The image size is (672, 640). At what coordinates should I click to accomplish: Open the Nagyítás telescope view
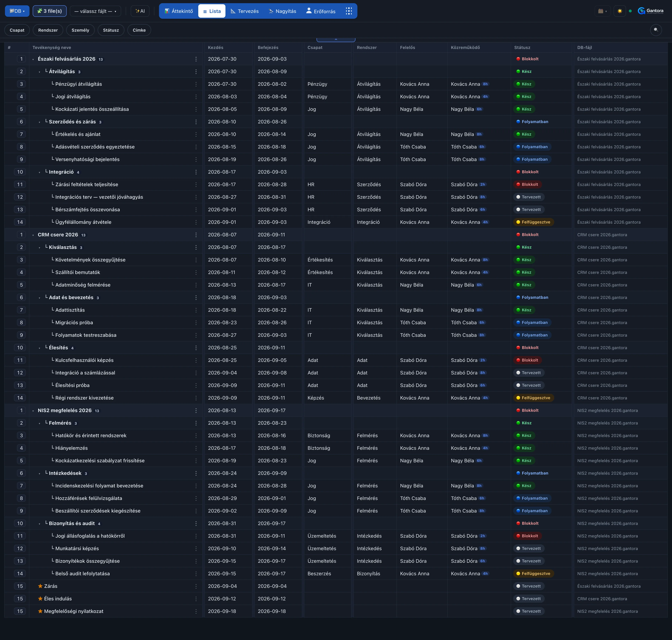tap(282, 11)
